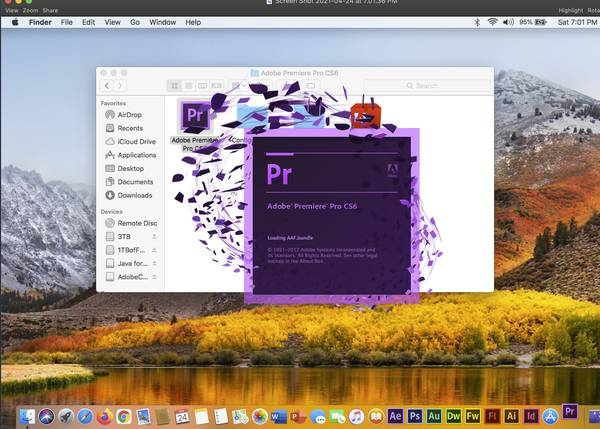Image resolution: width=600 pixels, height=429 pixels.
Task: Launch Fireworks (Fw) from dock
Action: 473,416
